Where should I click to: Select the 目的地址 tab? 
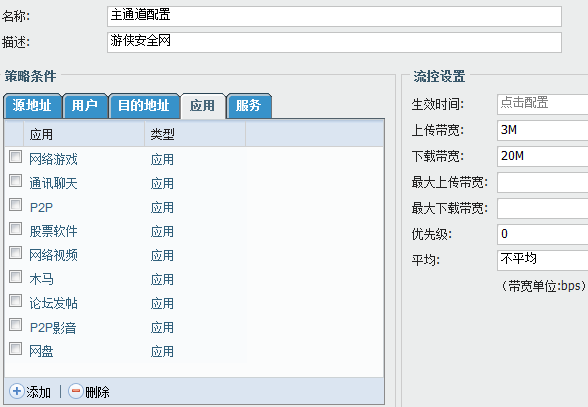(x=144, y=106)
